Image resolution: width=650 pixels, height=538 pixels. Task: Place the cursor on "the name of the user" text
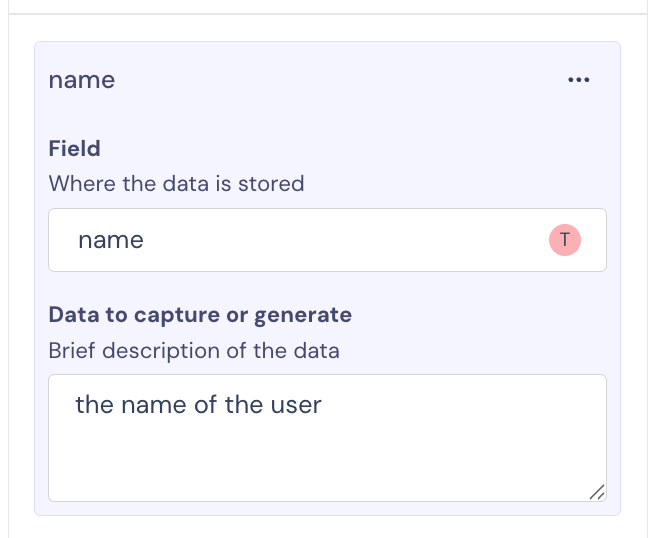tap(198, 405)
